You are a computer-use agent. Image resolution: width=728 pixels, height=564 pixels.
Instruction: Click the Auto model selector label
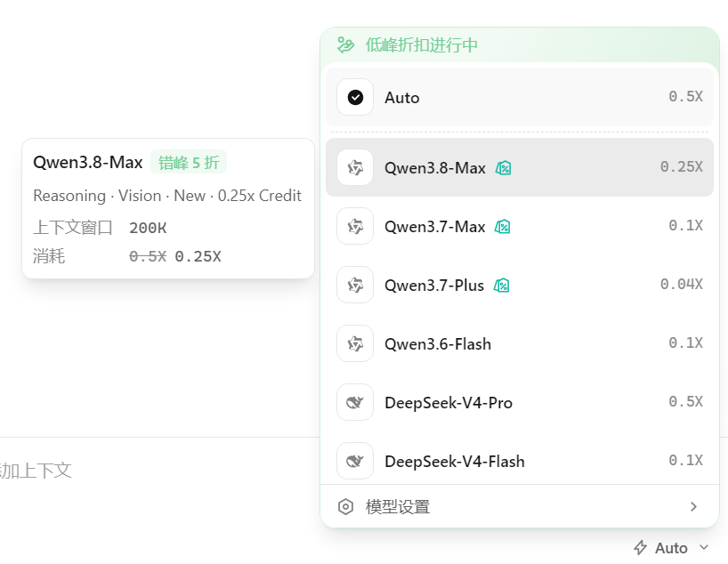671,548
